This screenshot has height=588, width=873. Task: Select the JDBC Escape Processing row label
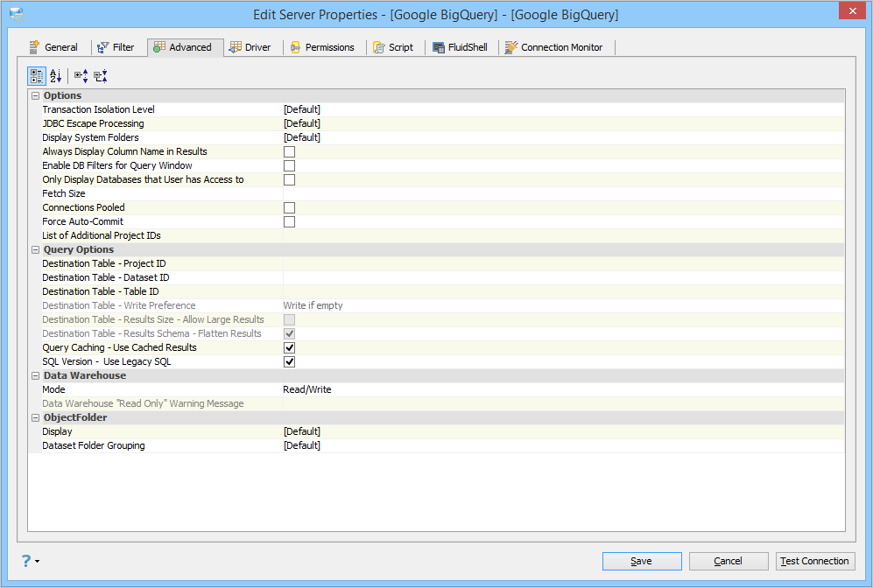[93, 123]
